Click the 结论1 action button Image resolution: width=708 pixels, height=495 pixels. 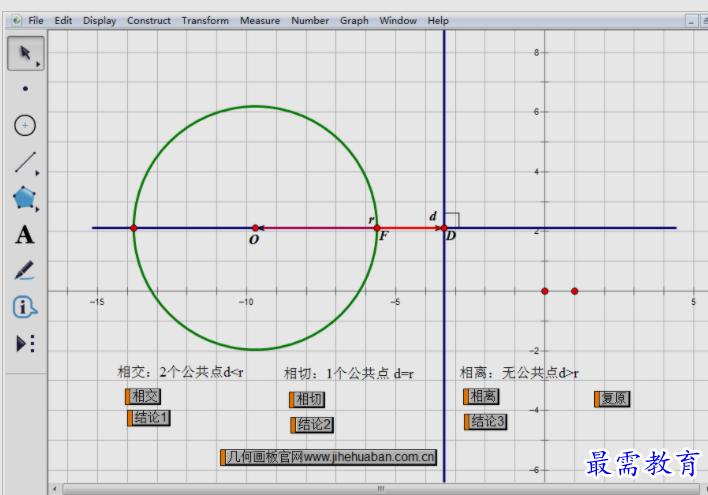tap(149, 417)
